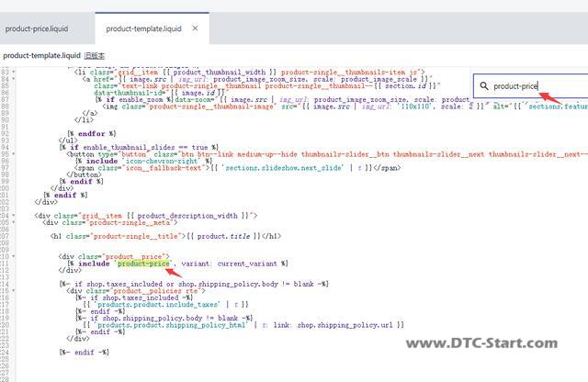The image size is (588, 382).
Task: Click 'data-thumbnail-id' attribute on line 86
Action: click(x=128, y=93)
